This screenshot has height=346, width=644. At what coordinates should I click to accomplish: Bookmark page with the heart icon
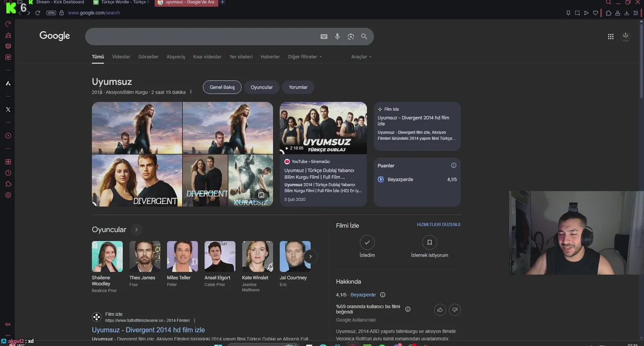click(x=595, y=13)
